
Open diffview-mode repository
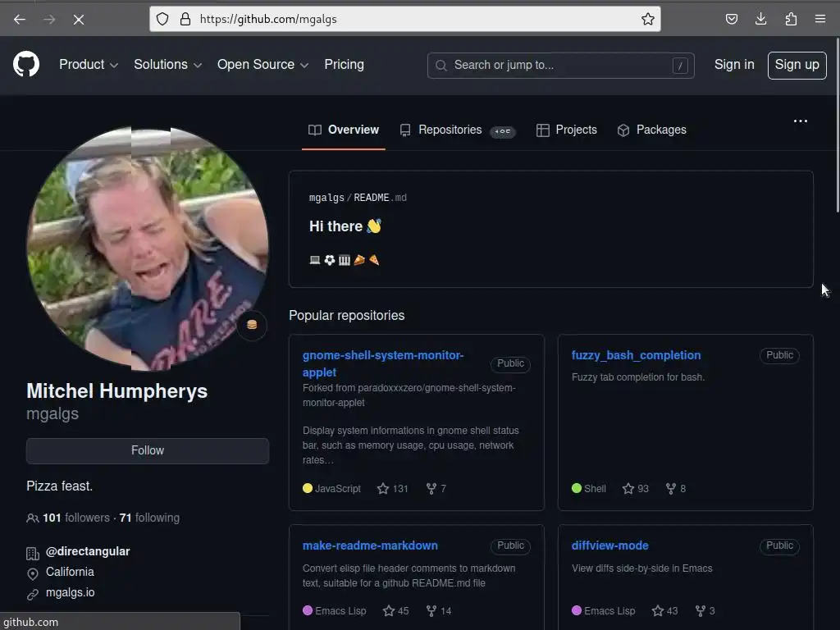(609, 546)
